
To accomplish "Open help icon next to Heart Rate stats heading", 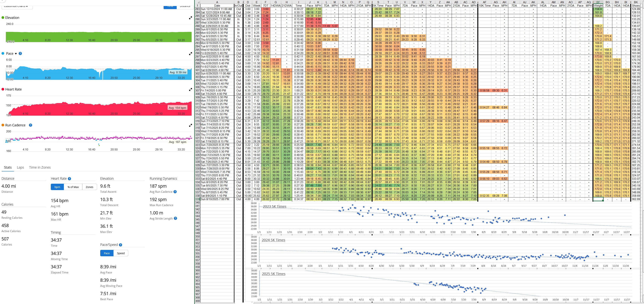I will coord(69,179).
